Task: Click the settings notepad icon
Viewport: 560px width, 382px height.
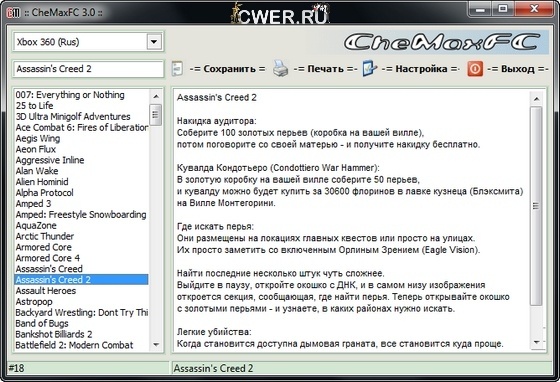Action: [369, 68]
